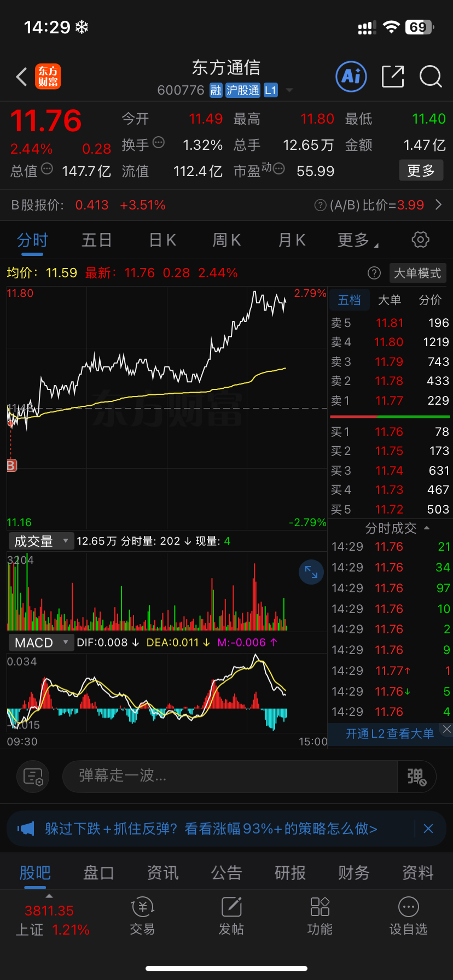Viewport: 453px width, 980px height.
Task: Open the 资料 bottom tab
Action: [x=418, y=873]
